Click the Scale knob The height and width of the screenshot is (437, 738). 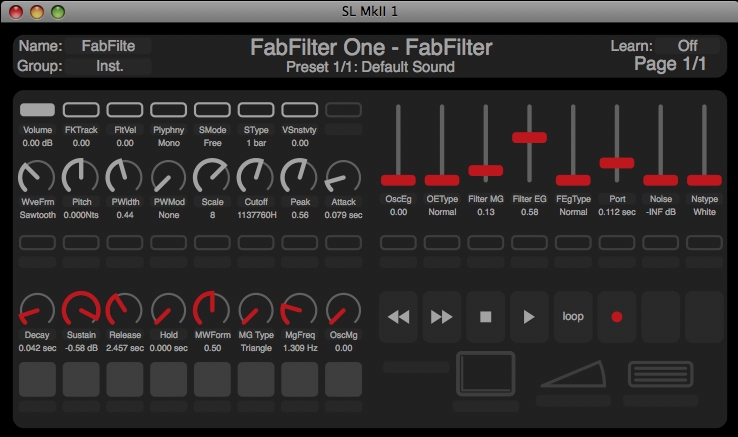212,177
